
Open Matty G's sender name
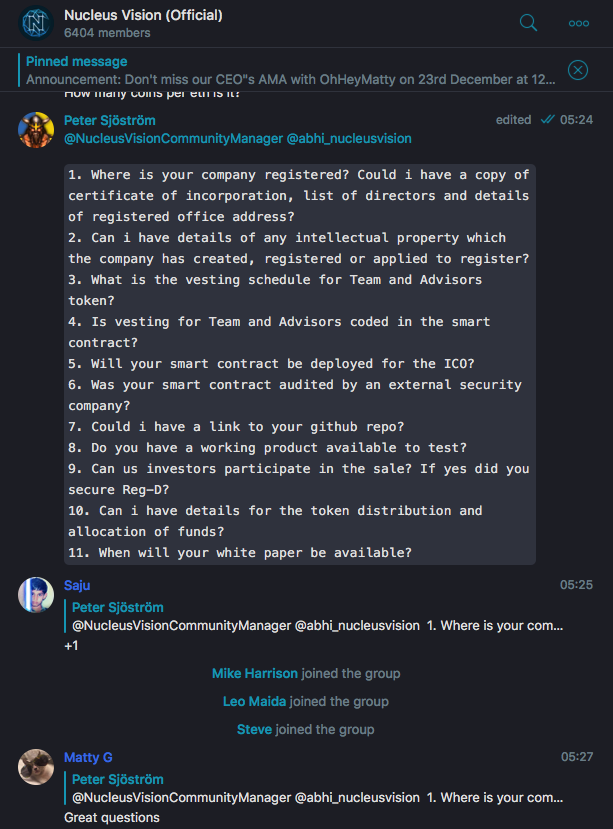(x=88, y=758)
